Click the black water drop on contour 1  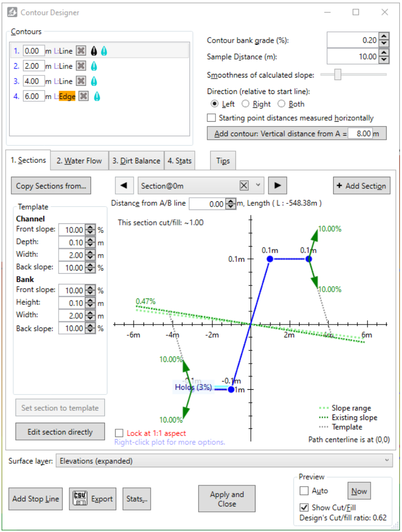[x=94, y=51]
